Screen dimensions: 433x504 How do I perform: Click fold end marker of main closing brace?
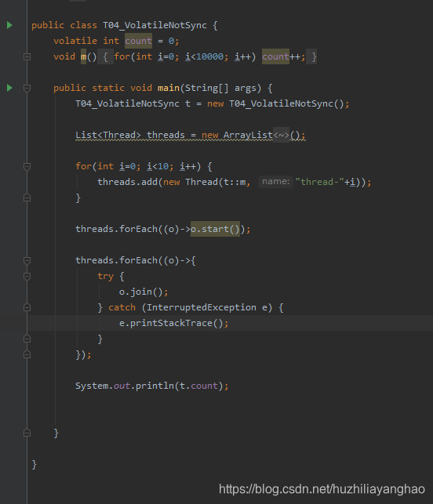click(27, 433)
